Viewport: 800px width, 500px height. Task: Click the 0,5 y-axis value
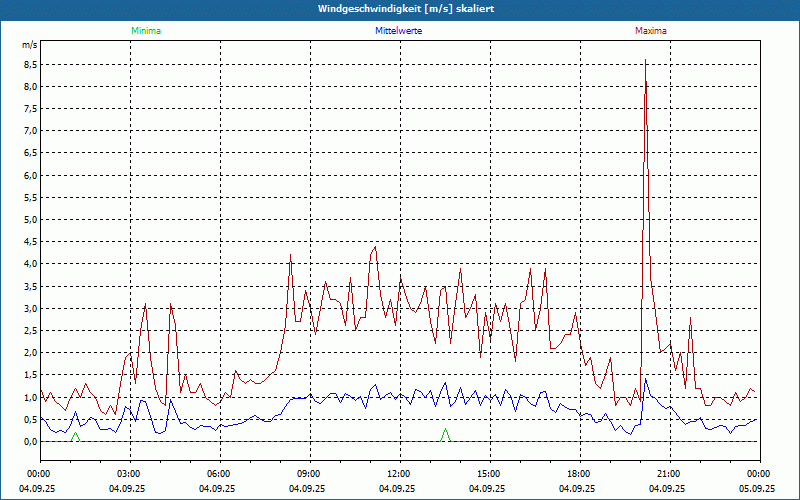[x=30, y=419]
